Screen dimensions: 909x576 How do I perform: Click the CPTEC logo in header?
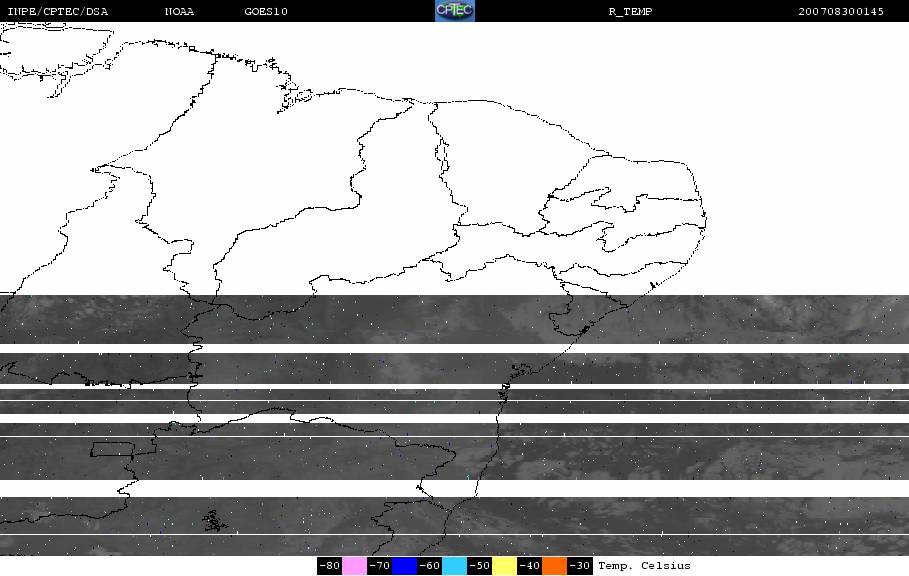454,10
